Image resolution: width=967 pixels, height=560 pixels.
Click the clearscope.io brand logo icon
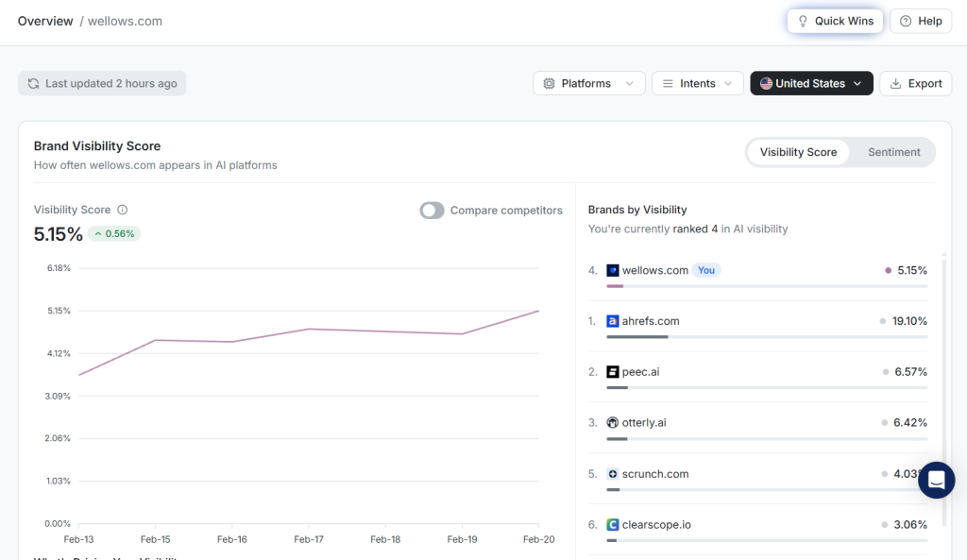coord(613,525)
